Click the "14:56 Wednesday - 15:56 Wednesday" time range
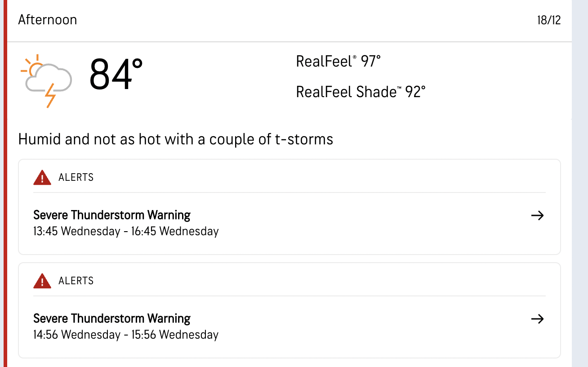Viewport: 588px width, 367px height. (126, 335)
